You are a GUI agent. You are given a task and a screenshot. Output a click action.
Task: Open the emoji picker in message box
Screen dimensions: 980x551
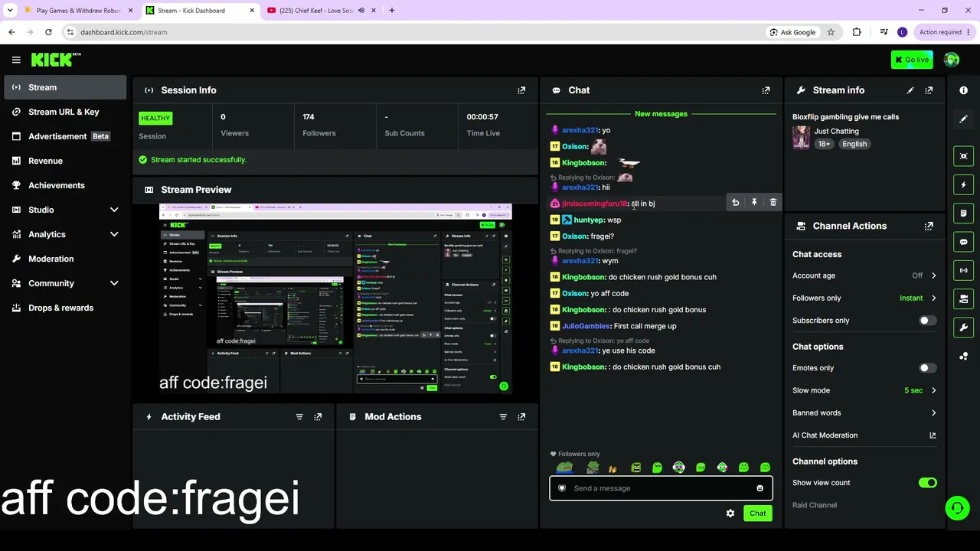tap(759, 488)
